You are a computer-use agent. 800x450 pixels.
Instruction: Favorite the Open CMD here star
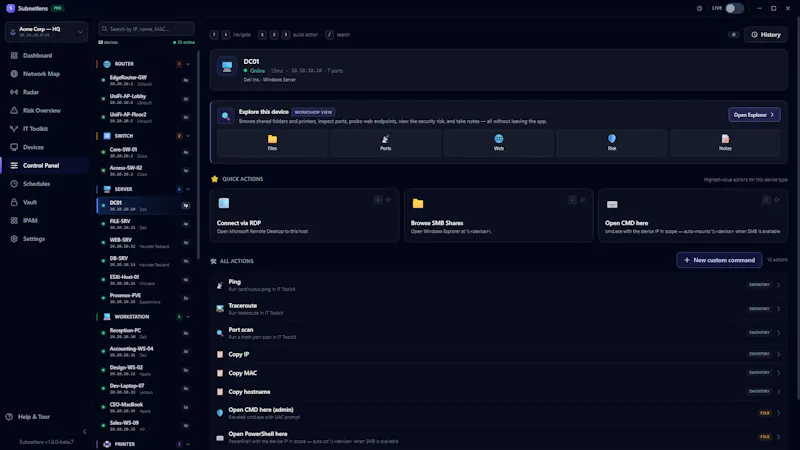777,199
